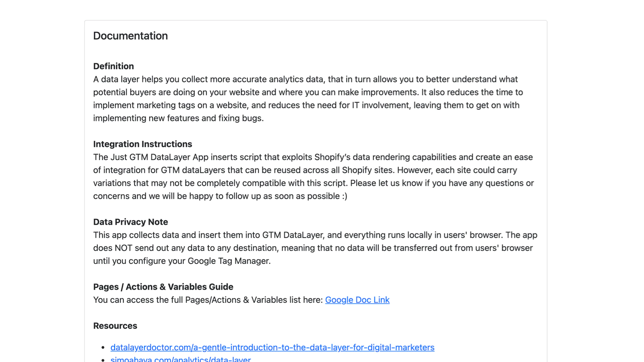
Task: Click the Pages / Actions & Variables Guide heading
Action: [x=163, y=287]
